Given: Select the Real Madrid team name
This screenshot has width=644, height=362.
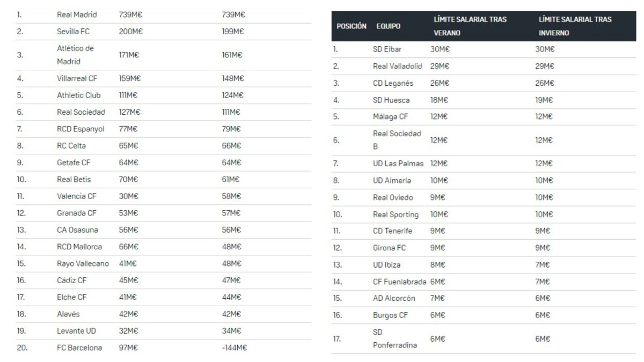Looking at the screenshot, I should point(77,14).
